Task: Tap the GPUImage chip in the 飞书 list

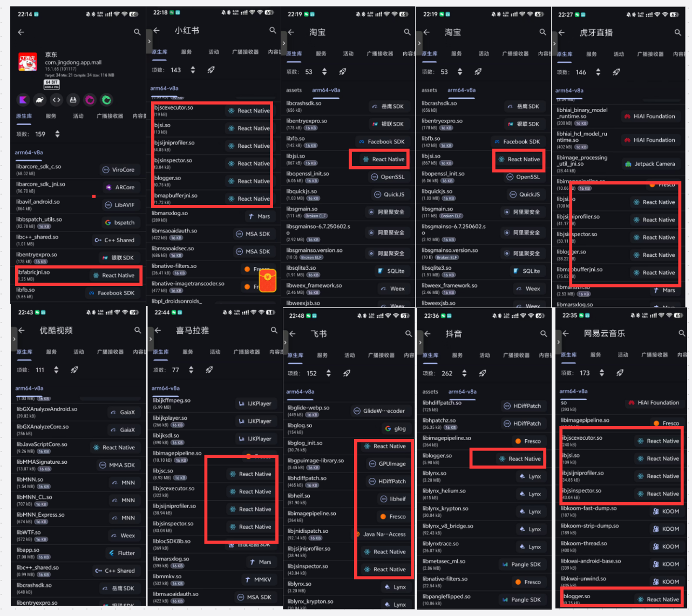Action: tap(388, 463)
